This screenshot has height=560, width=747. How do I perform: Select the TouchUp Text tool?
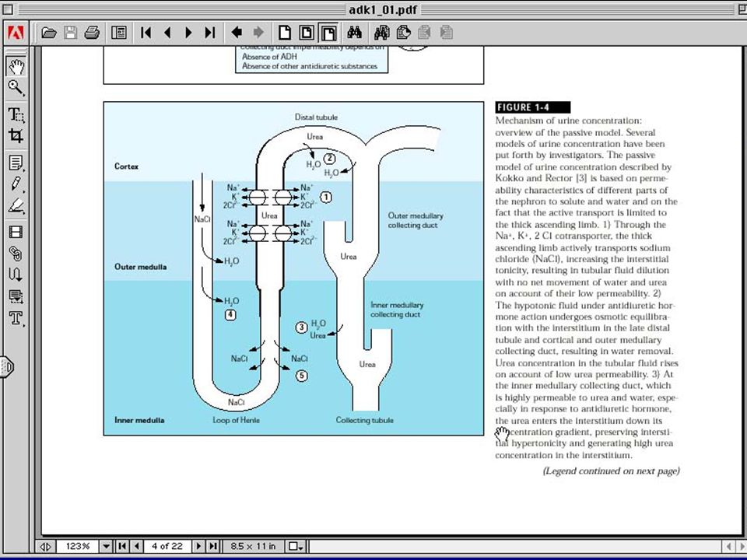[x=16, y=318]
